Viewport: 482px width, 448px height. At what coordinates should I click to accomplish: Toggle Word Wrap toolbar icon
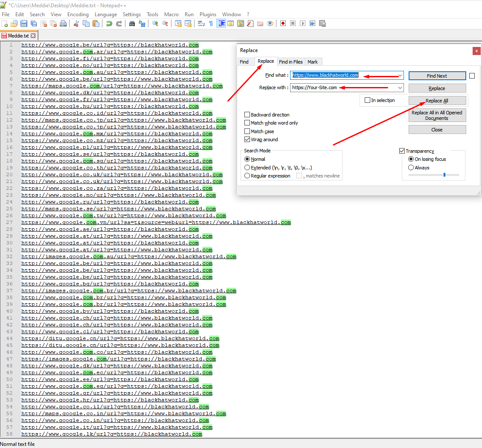[201, 23]
